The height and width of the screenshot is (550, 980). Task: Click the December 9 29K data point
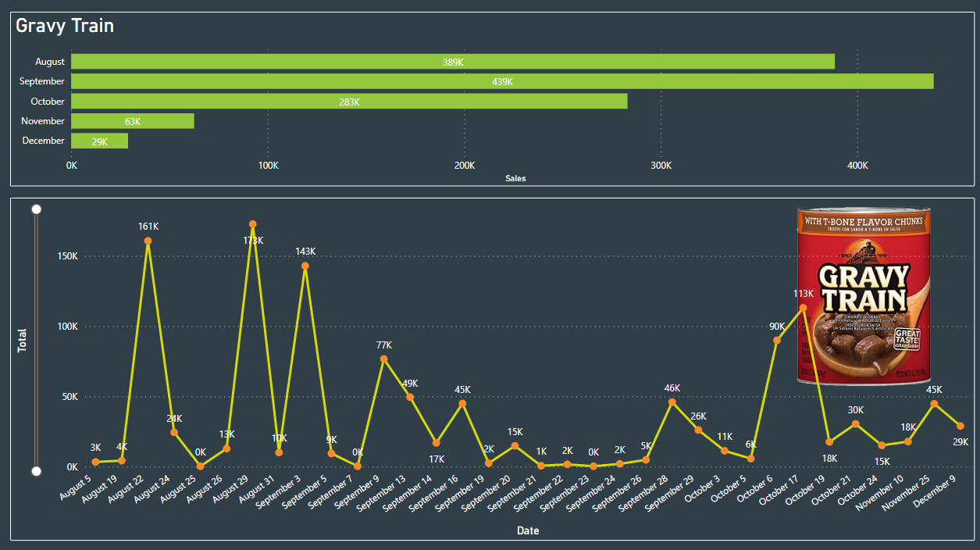pyautogui.click(x=960, y=426)
